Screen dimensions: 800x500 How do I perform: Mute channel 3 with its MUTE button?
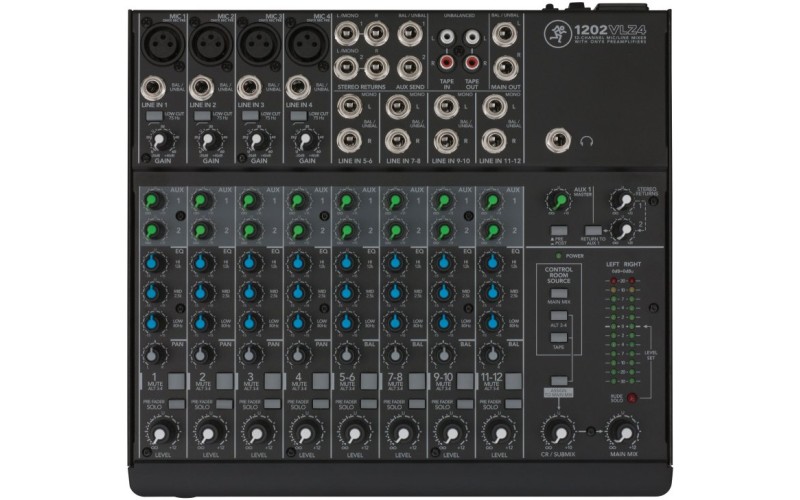[272, 381]
